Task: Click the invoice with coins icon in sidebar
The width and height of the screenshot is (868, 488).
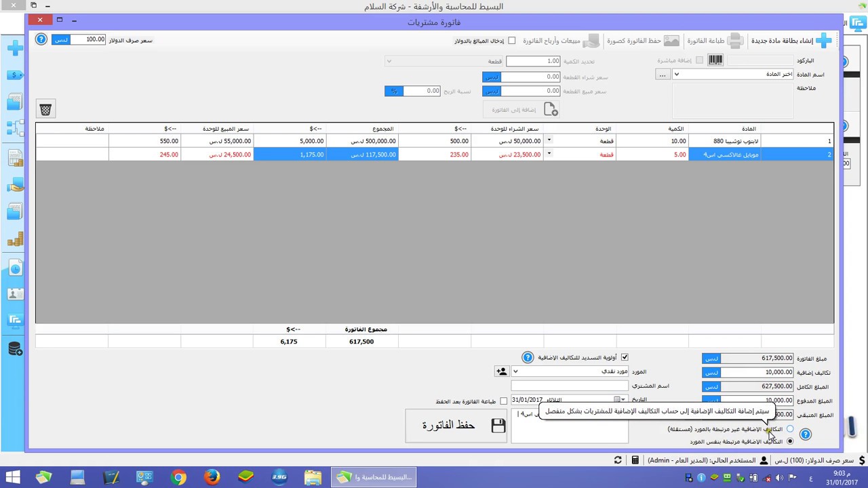Action: point(15,157)
